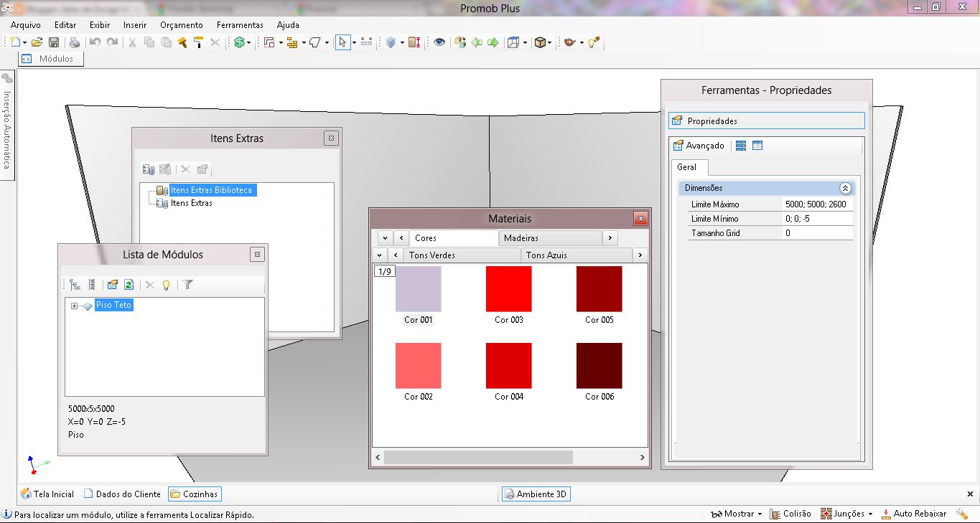Select the paint roller tool icon

click(199, 43)
